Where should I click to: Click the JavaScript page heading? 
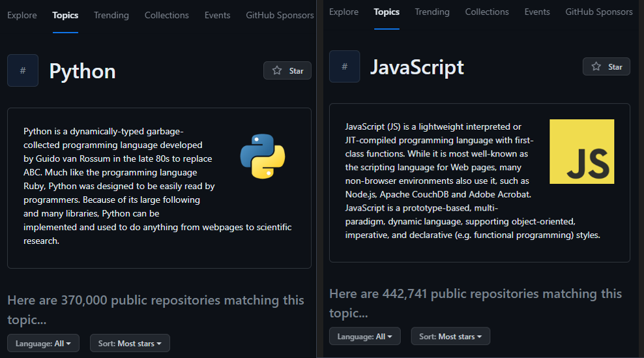(x=417, y=67)
